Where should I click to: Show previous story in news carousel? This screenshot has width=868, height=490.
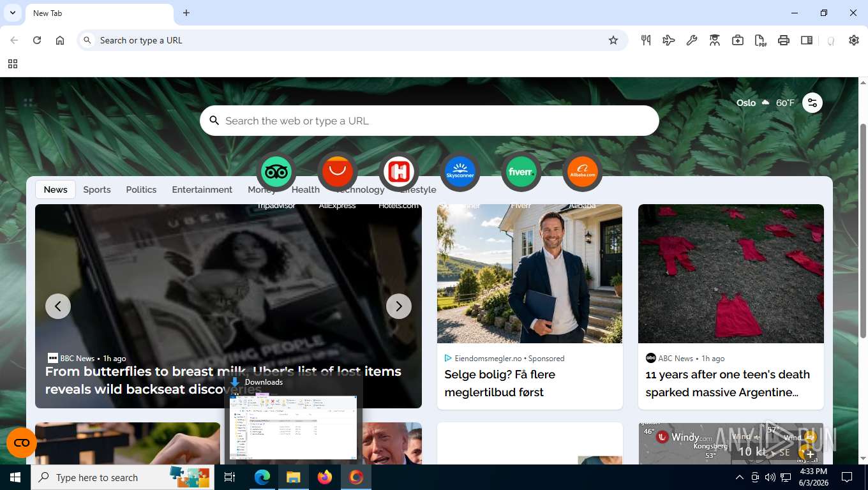click(x=58, y=306)
